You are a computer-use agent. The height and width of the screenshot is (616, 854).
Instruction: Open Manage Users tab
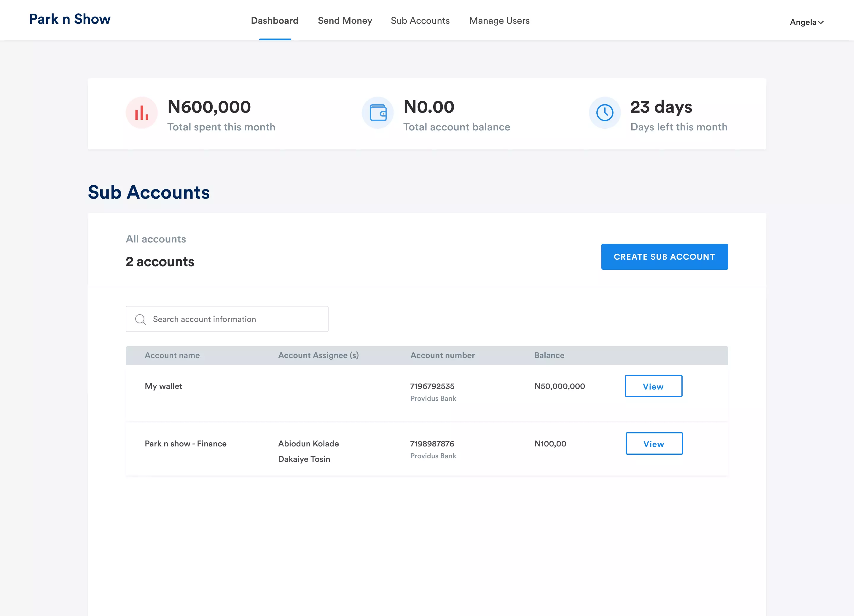499,20
